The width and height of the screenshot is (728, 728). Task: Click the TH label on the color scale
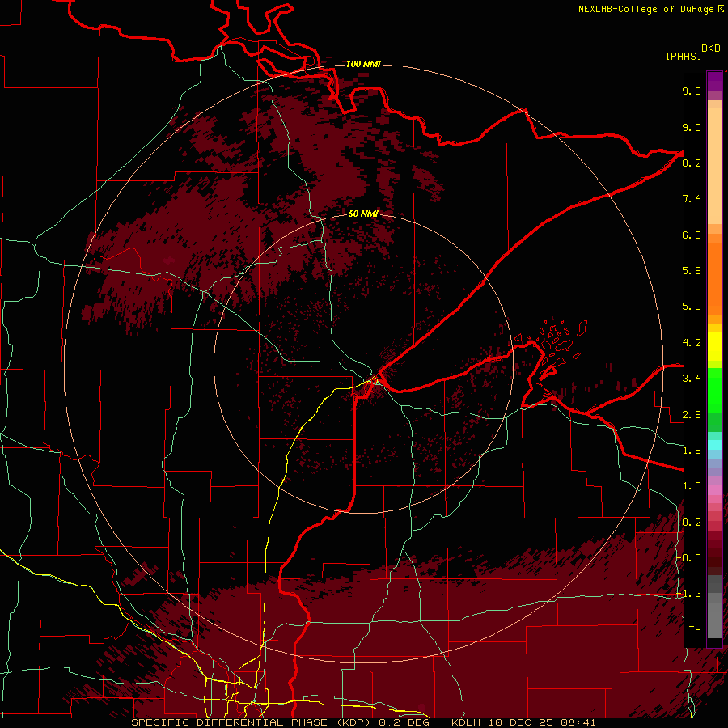(695, 630)
